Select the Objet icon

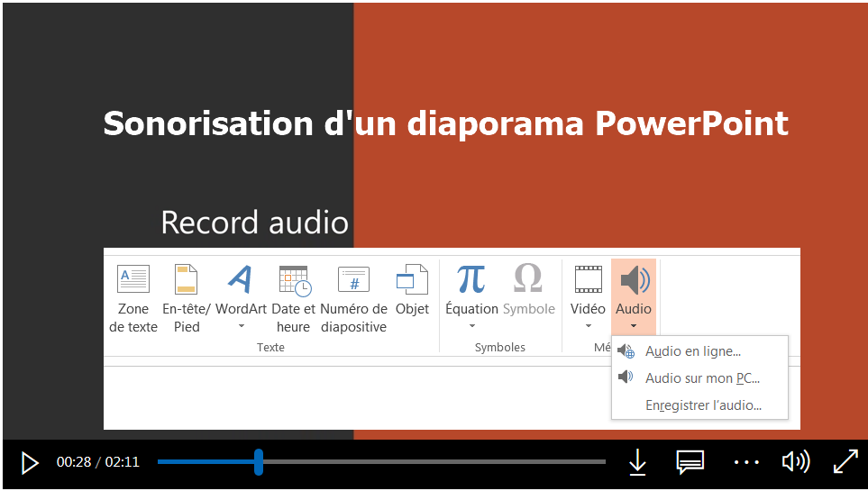(x=412, y=280)
